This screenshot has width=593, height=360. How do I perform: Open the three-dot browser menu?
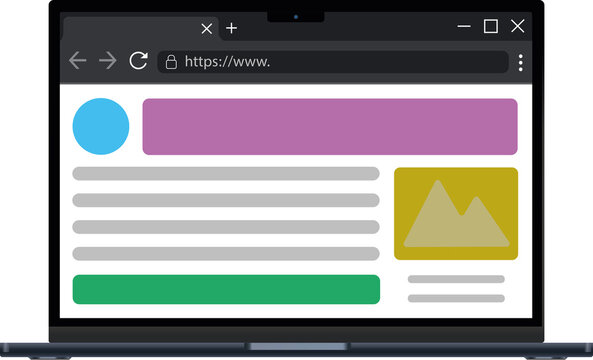pos(521,62)
